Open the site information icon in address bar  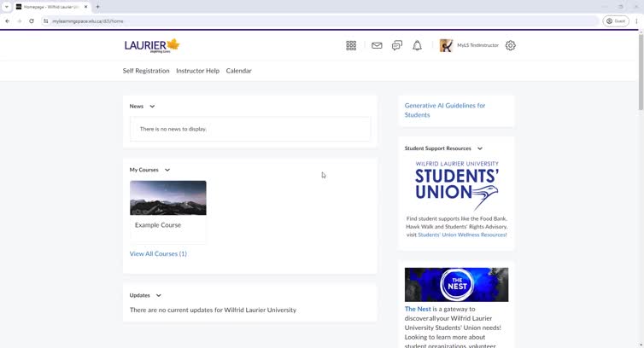tap(45, 21)
